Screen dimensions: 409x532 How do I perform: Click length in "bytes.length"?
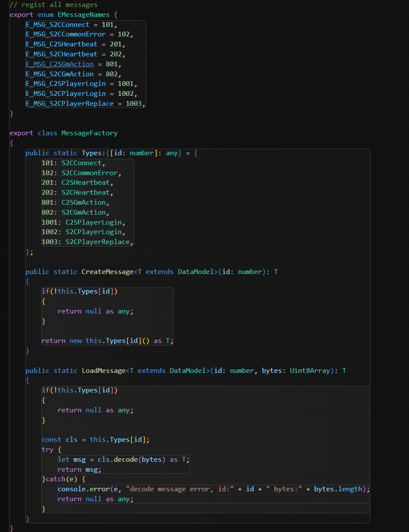click(x=350, y=489)
